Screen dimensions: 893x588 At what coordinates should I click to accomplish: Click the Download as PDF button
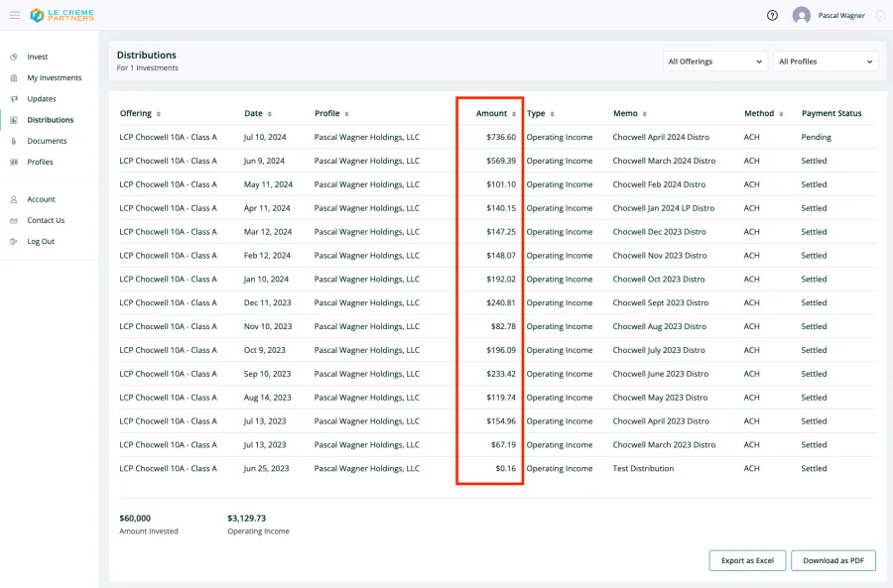click(x=833, y=560)
